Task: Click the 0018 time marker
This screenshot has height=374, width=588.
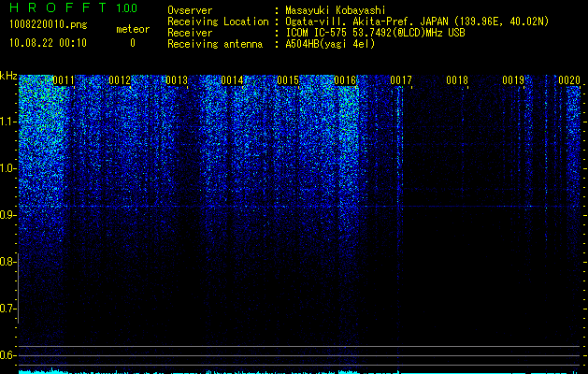Action: (x=457, y=80)
